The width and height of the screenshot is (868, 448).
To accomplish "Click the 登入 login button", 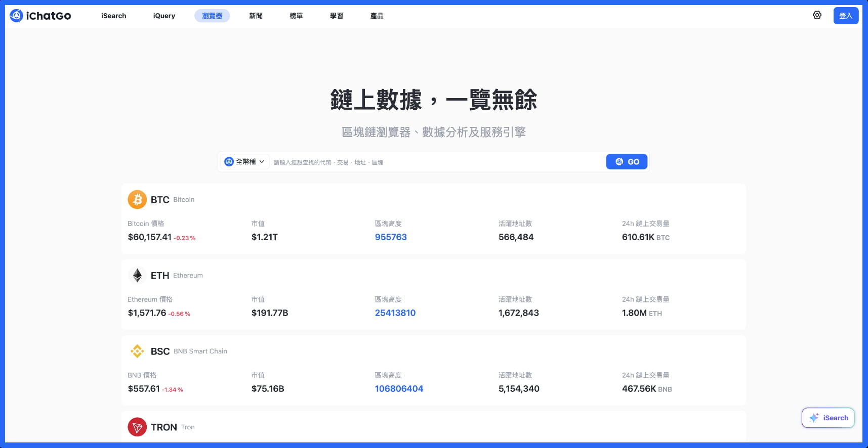I will coord(846,16).
